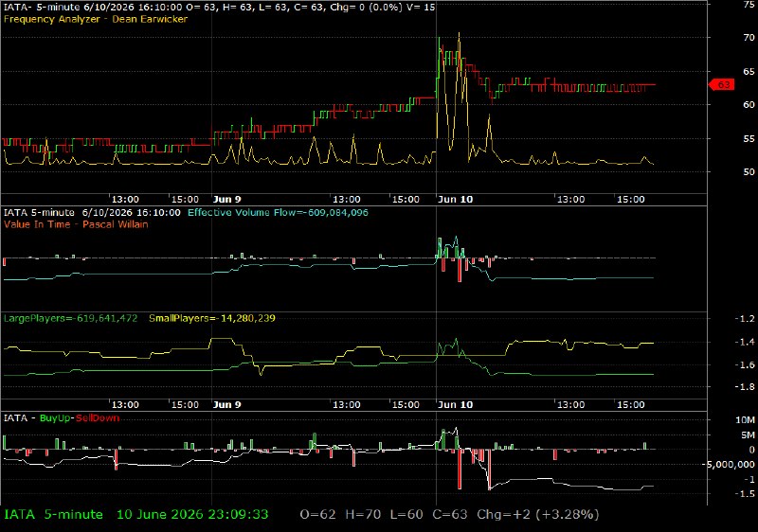This screenshot has width=758, height=532.
Task: Click status bar 'H=70' value
Action: [364, 515]
